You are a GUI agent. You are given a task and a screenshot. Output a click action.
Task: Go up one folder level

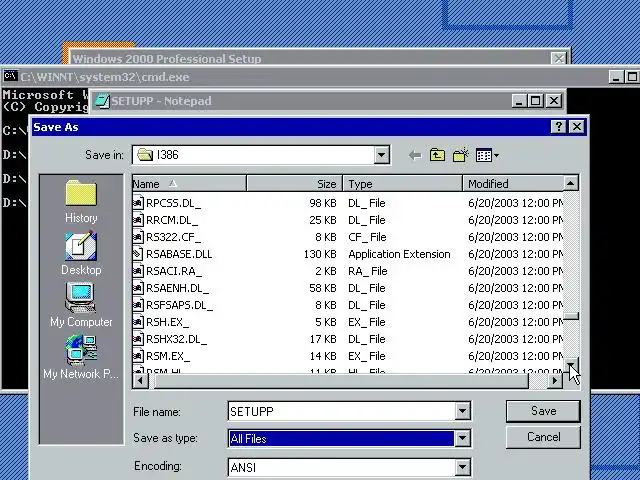coord(437,155)
